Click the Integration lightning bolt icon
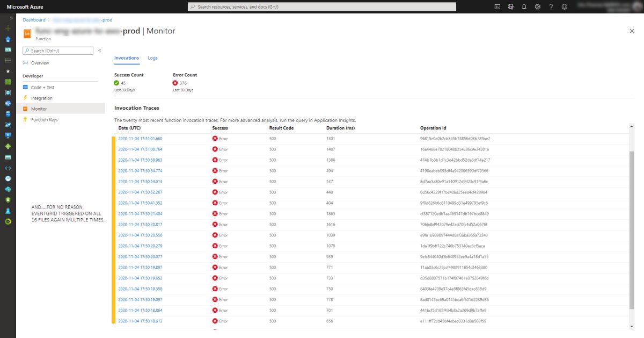The image size is (644, 338). (25, 98)
